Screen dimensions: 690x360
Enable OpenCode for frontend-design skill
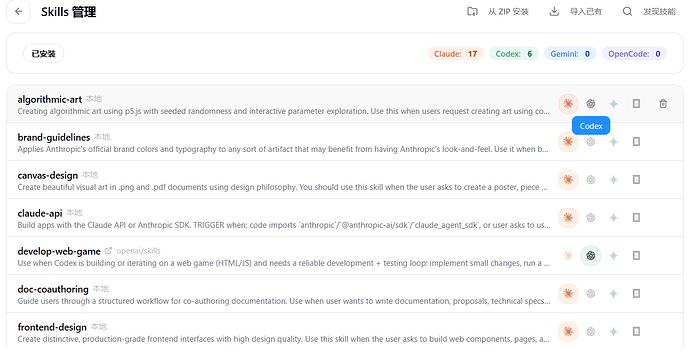(x=636, y=331)
